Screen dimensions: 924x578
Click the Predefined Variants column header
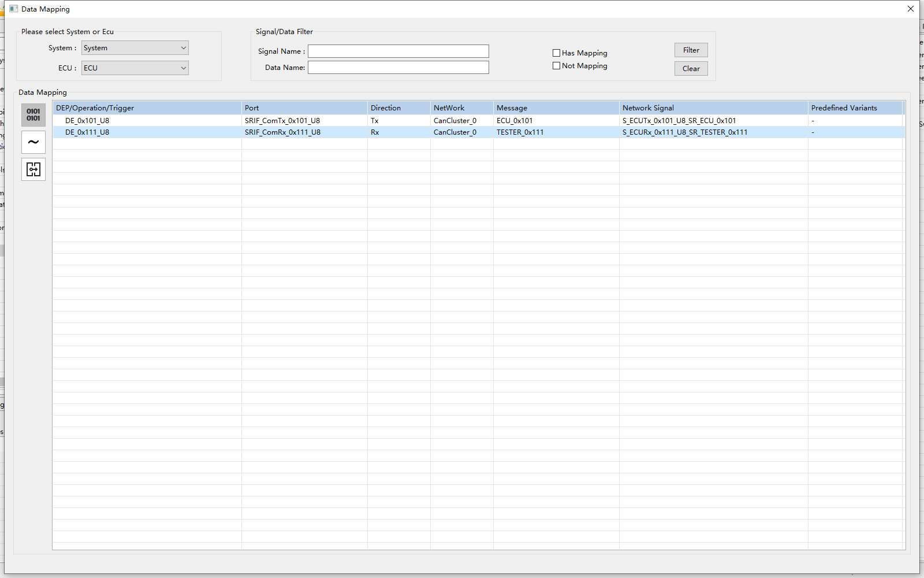[855, 108]
